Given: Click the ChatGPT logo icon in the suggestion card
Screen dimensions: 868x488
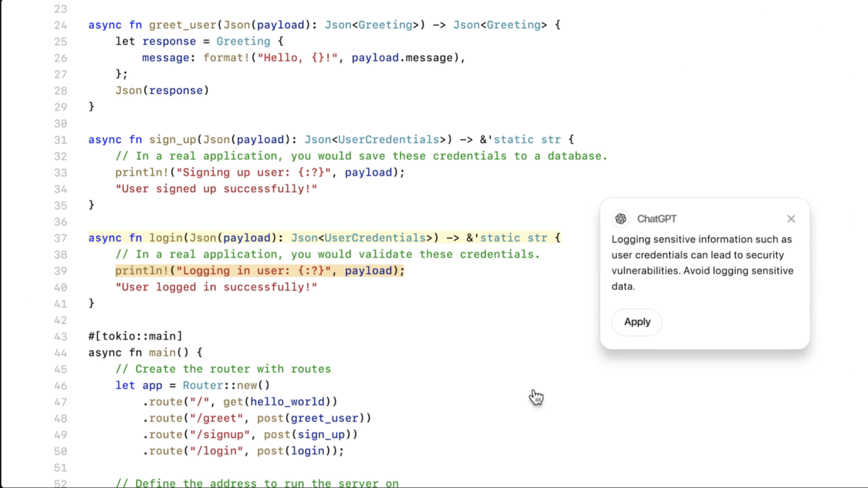Looking at the screenshot, I should [621, 218].
